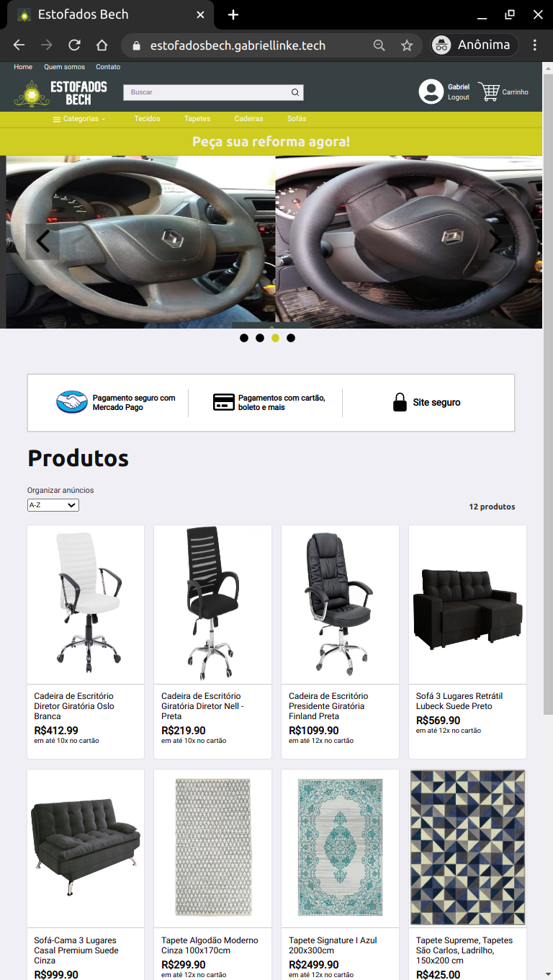Open the Cadeira Presidente Finland Preta product thumbnail

point(340,605)
